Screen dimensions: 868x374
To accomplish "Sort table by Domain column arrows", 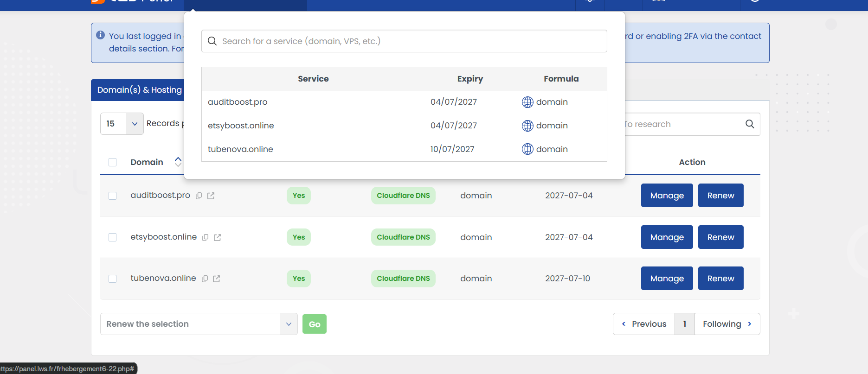I will point(178,162).
